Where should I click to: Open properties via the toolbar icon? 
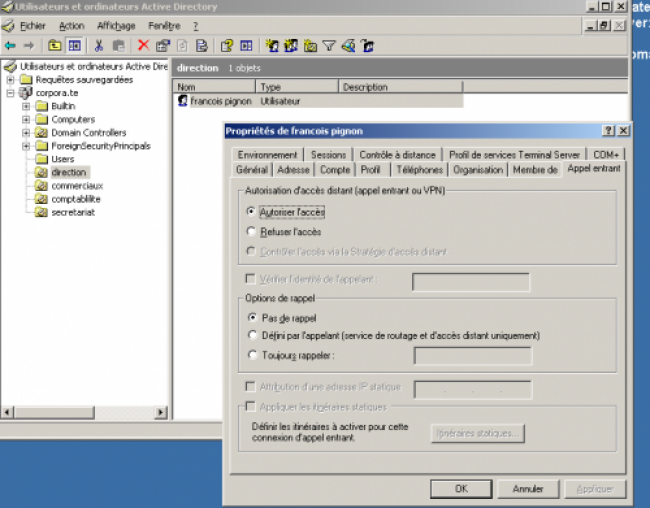tap(162, 45)
